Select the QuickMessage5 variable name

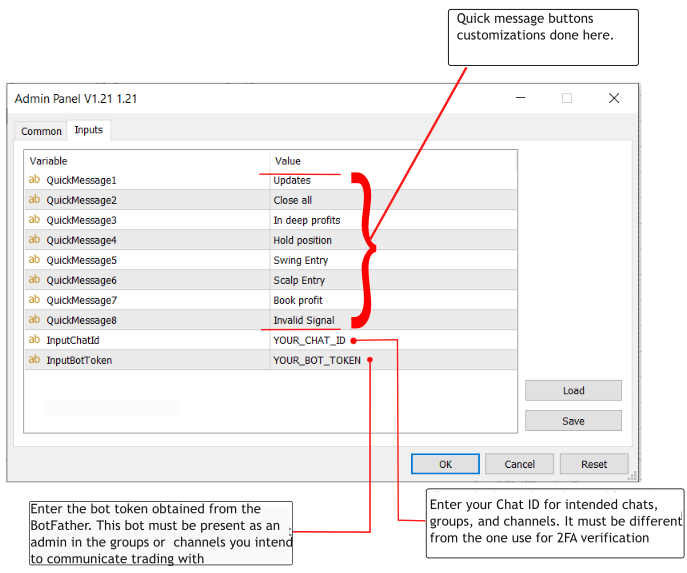tap(81, 260)
